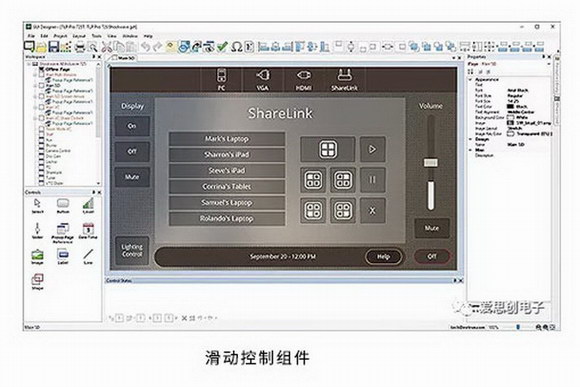Collapse the root project node in Workspace tree

29,64
